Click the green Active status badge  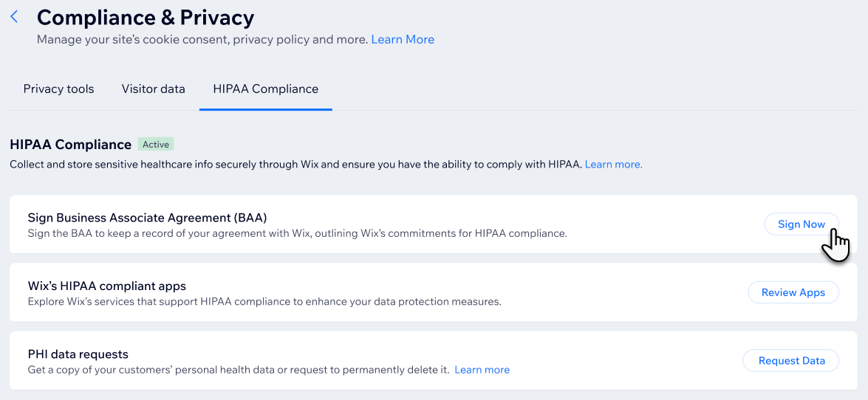[x=156, y=145]
